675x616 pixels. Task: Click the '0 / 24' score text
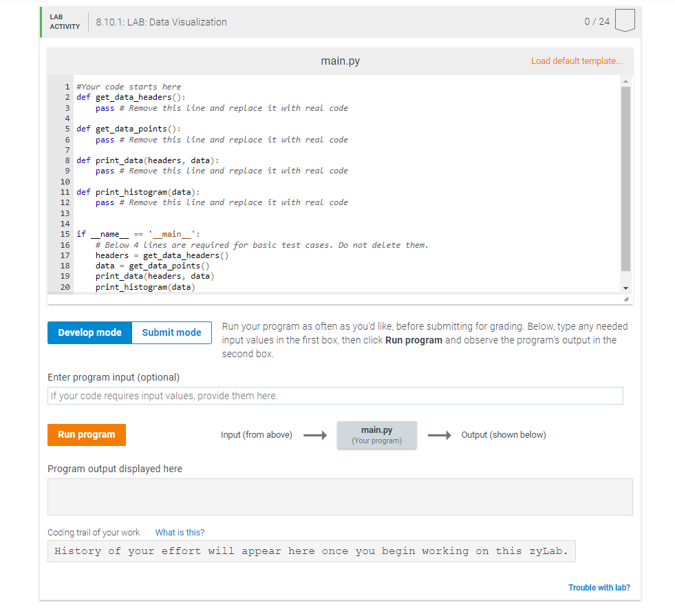coord(597,21)
